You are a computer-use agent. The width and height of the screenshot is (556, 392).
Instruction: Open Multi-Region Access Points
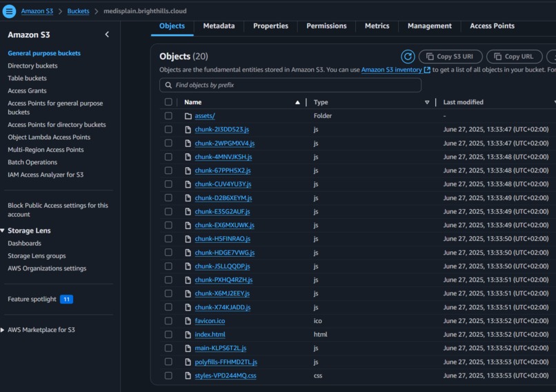pyautogui.click(x=46, y=150)
